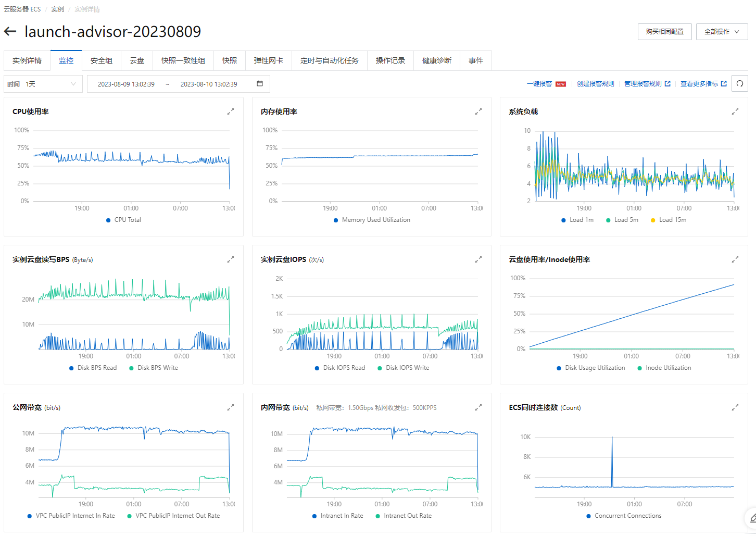Viewport: 756px width, 536px height.
Task: Toggle VPC PublicIP Internet Out Rate legend
Action: (x=174, y=516)
